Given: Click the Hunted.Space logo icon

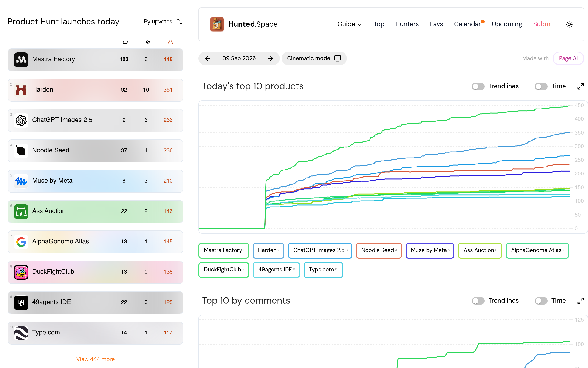Looking at the screenshot, I should click(x=217, y=24).
